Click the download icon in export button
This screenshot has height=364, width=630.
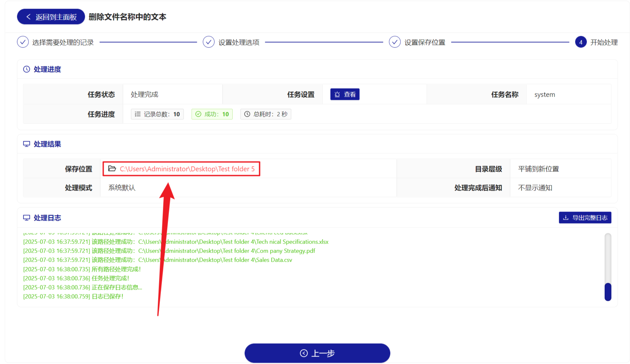coord(566,217)
